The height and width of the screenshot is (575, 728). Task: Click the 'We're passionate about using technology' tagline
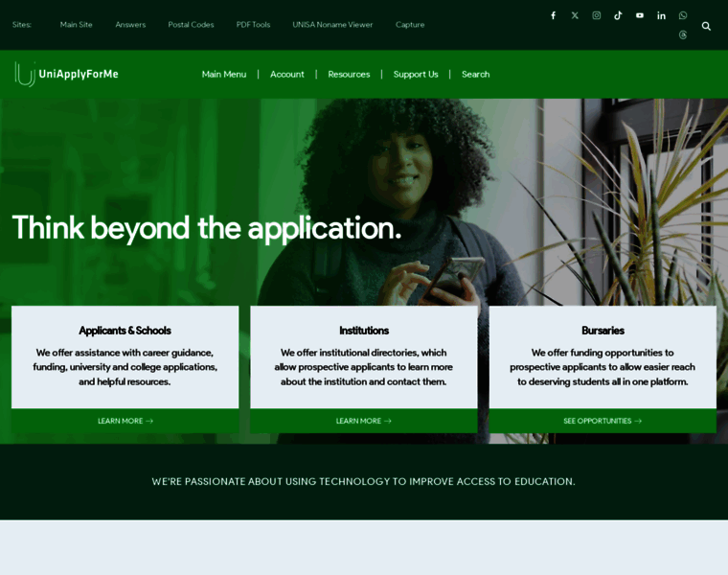coord(364,482)
